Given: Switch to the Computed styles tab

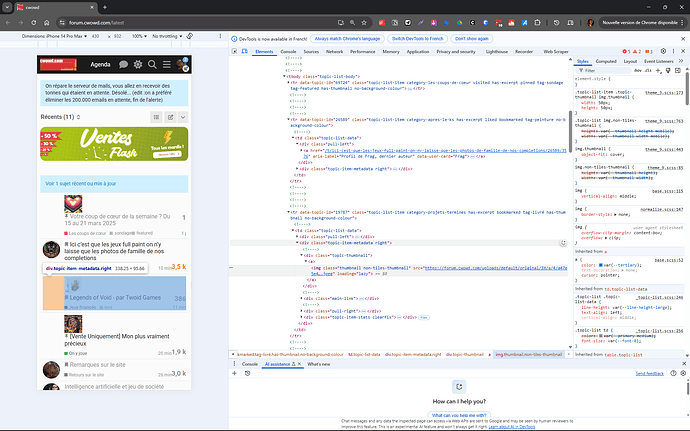Looking at the screenshot, I should pyautogui.click(x=606, y=61).
